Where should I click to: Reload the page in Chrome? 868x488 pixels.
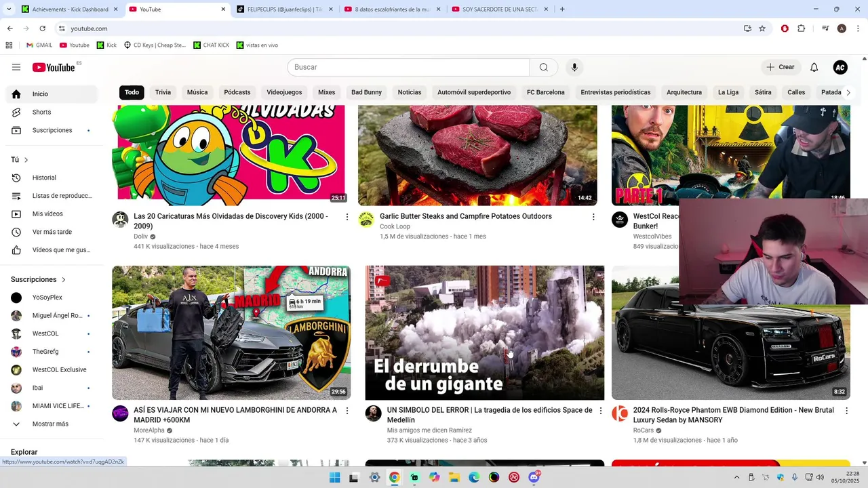(x=42, y=28)
